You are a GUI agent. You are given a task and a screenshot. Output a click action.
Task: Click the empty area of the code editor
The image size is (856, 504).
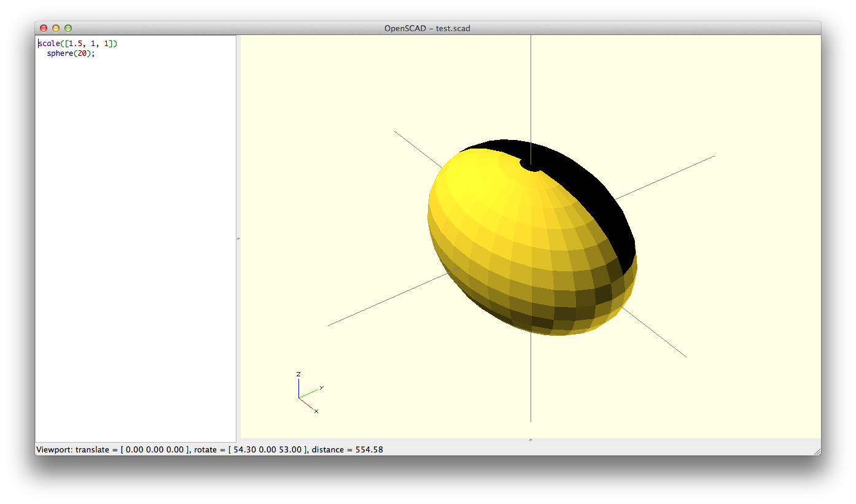point(135,246)
